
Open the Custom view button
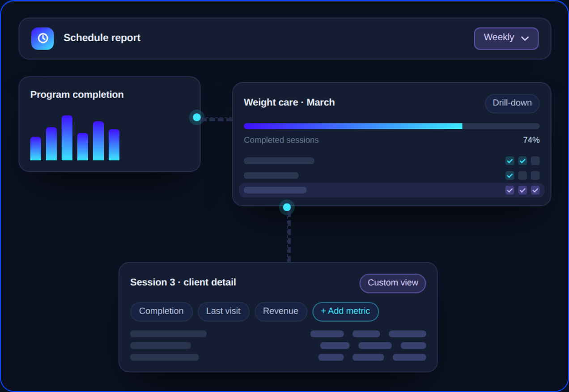[x=393, y=283]
